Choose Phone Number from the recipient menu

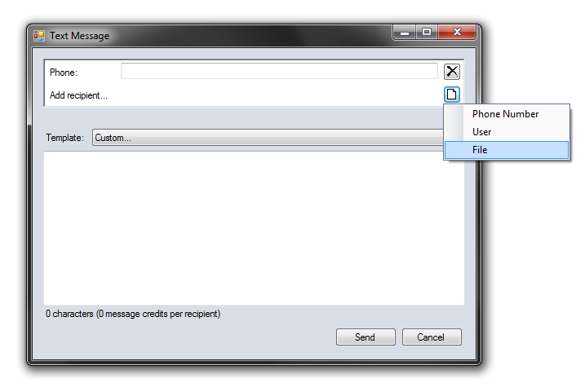(507, 114)
